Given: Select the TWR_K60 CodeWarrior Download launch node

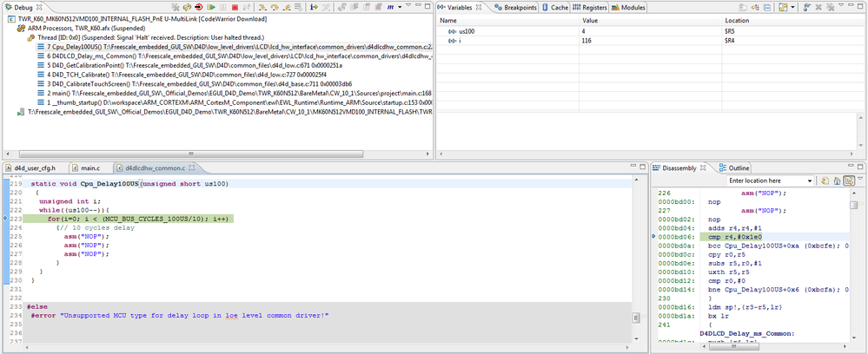Looking at the screenshot, I should pos(138,19).
